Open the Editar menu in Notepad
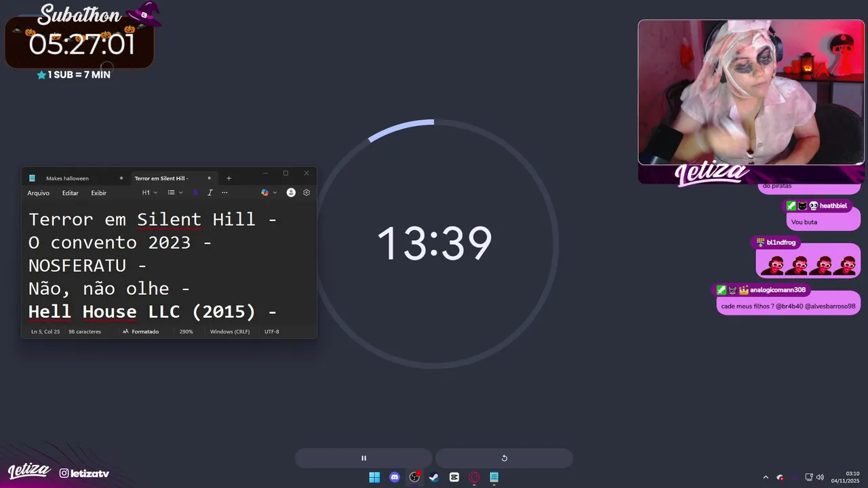The image size is (868, 488). pyautogui.click(x=71, y=193)
